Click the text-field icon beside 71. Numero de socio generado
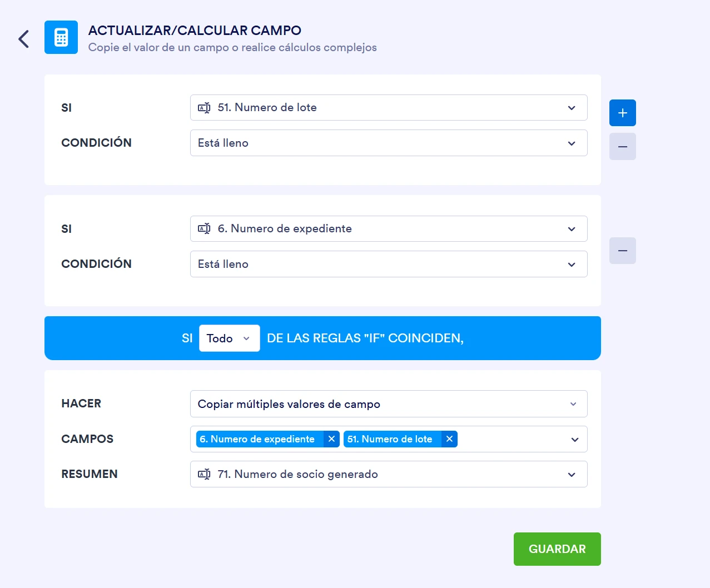 pyautogui.click(x=205, y=474)
